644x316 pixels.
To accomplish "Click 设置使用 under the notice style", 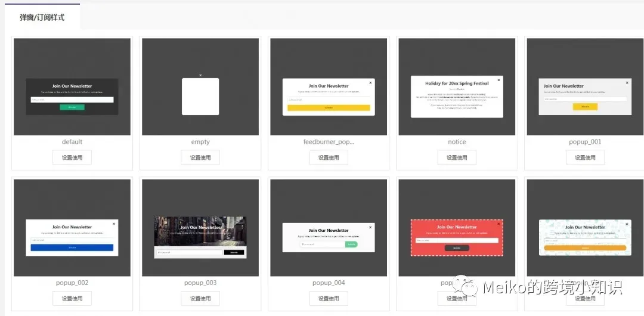I will [x=457, y=157].
